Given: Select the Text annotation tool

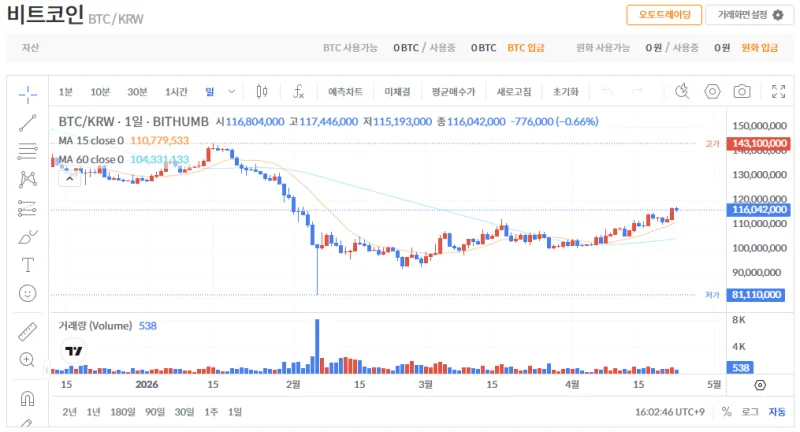Looking at the screenshot, I should click(28, 265).
